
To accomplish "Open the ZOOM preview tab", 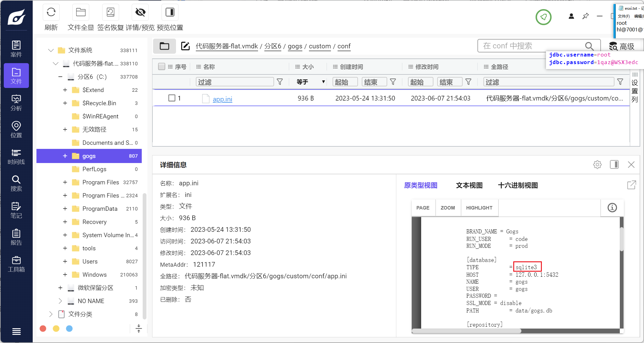I will tap(448, 208).
